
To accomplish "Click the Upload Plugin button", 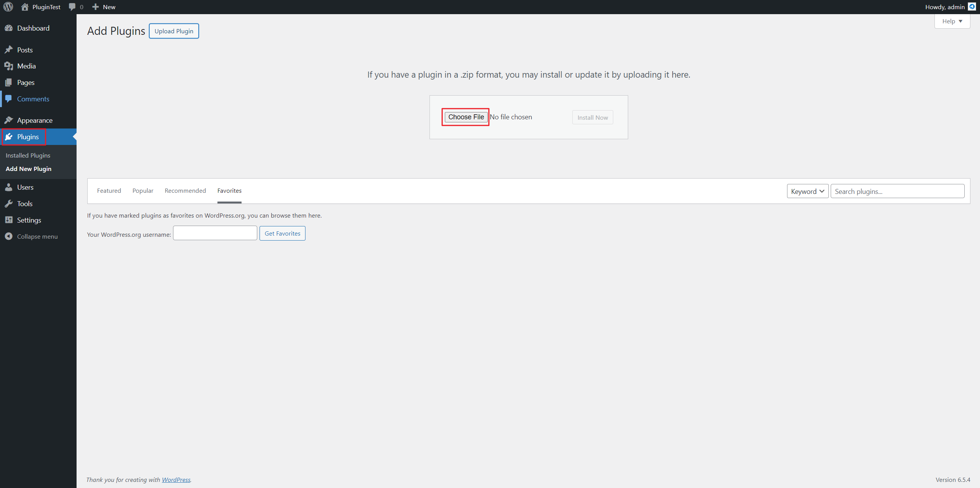I will coord(174,31).
